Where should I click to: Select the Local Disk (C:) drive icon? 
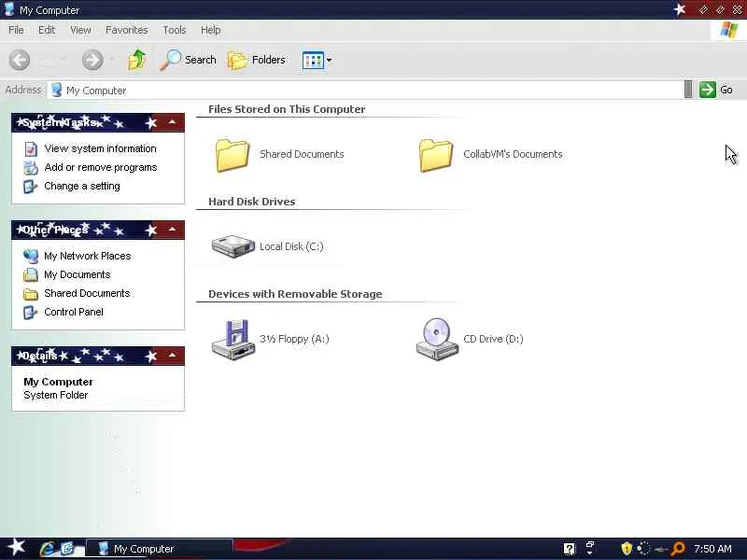click(233, 246)
